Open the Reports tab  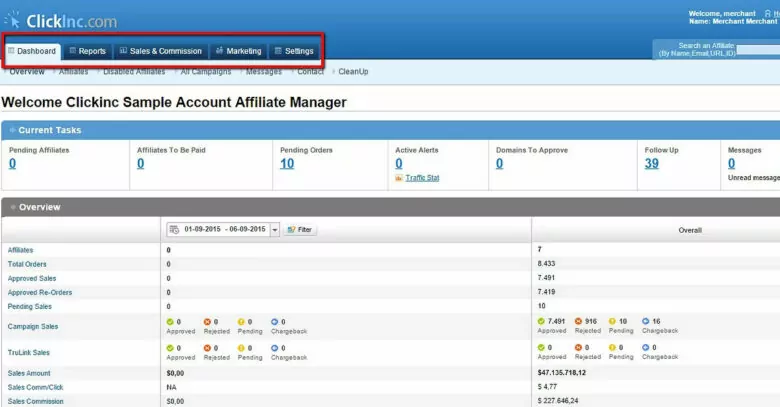[86, 51]
